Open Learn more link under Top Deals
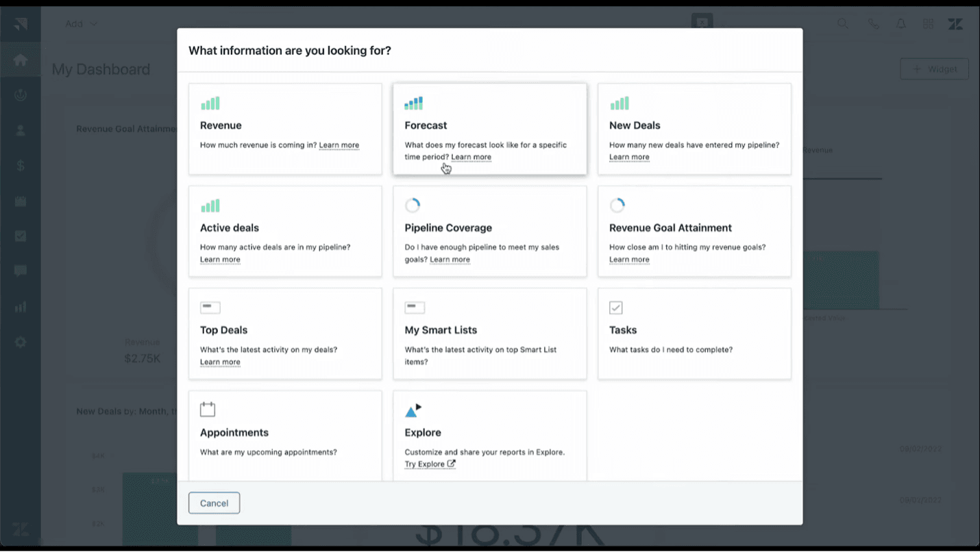Screen dimensions: 980x554 [x=220, y=362]
